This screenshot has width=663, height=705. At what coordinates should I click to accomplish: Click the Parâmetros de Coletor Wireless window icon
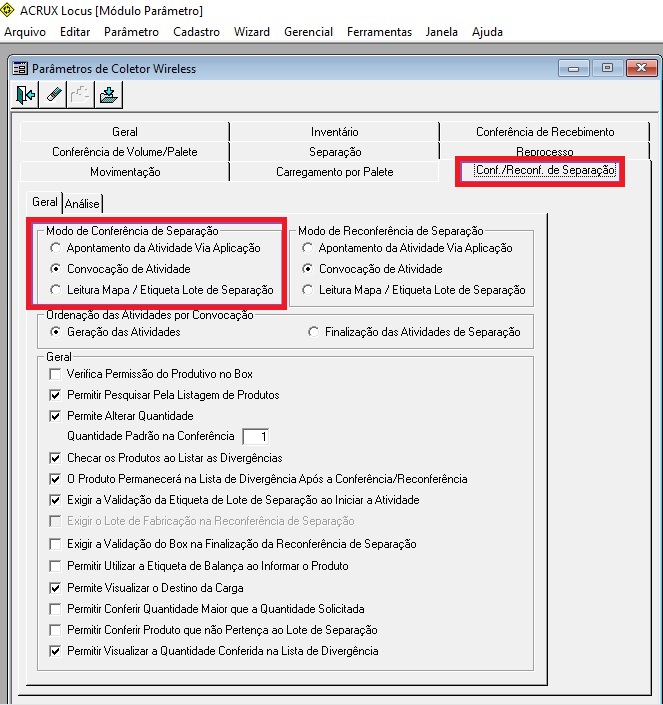click(x=20, y=68)
